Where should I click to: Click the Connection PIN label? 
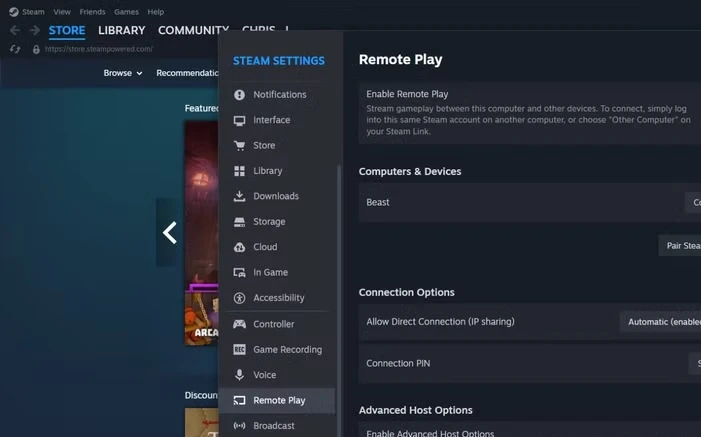pos(398,364)
